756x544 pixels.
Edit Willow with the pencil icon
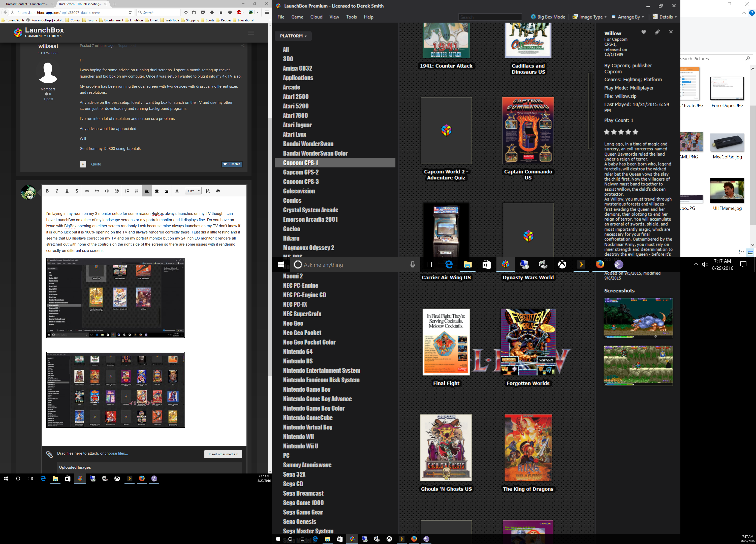click(x=657, y=32)
